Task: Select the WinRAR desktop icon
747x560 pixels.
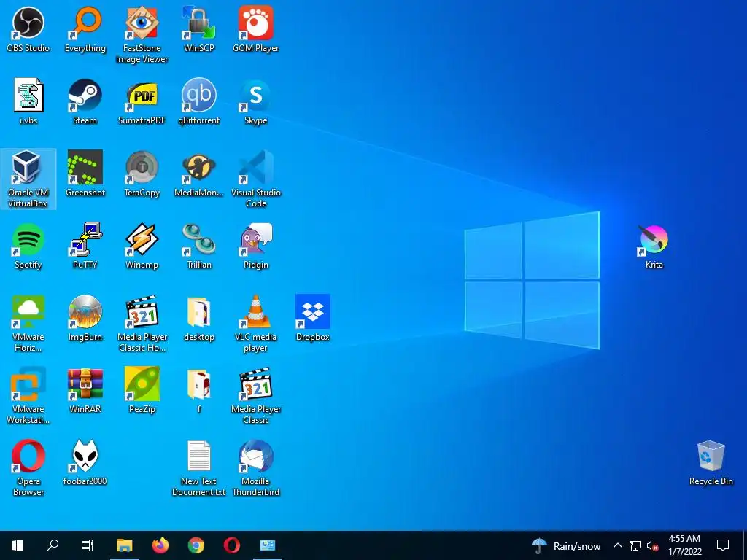Action: point(85,390)
